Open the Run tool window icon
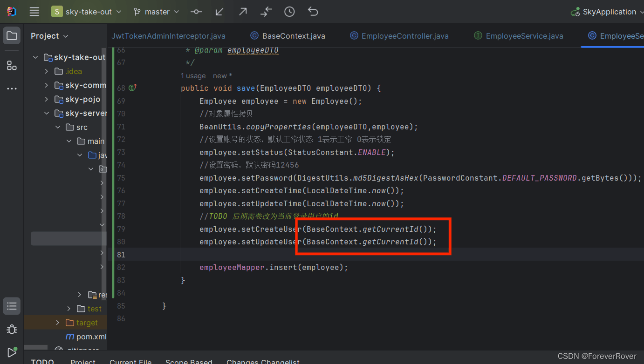The height and width of the screenshot is (364, 644). pyautogui.click(x=12, y=352)
